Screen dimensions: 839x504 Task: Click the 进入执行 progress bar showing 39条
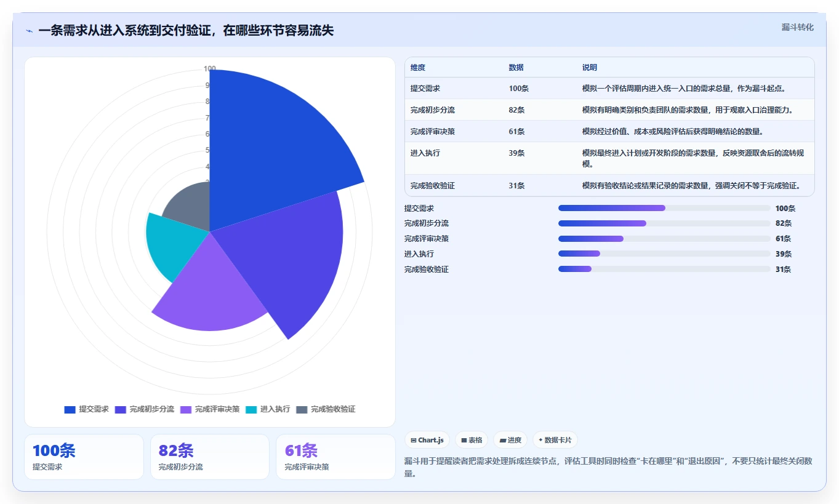(x=664, y=254)
